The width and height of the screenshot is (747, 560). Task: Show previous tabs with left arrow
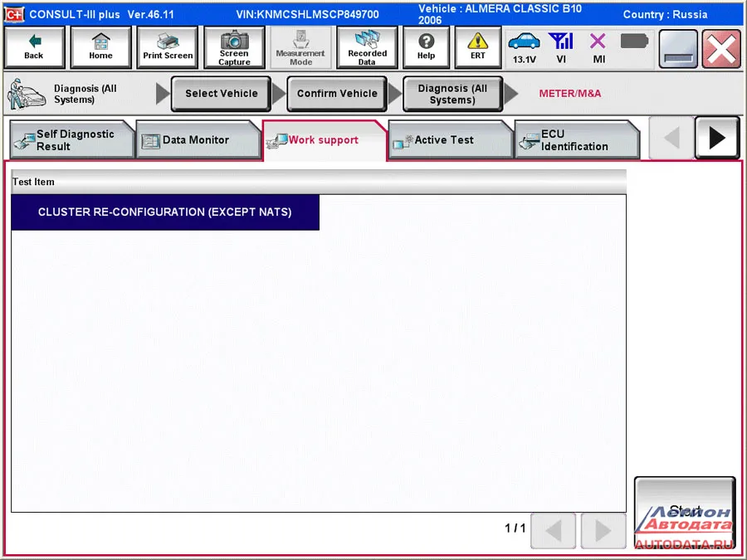point(671,138)
